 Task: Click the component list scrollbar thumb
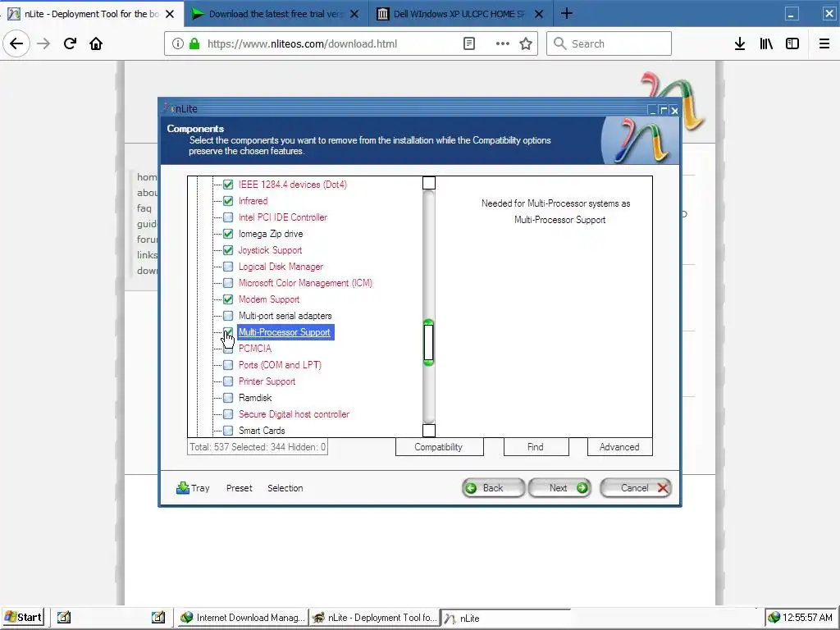(x=428, y=343)
